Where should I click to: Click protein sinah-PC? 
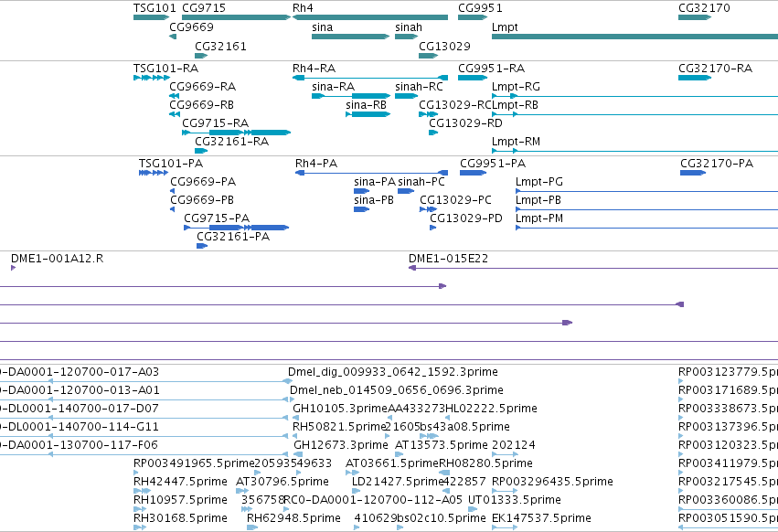pos(421,182)
